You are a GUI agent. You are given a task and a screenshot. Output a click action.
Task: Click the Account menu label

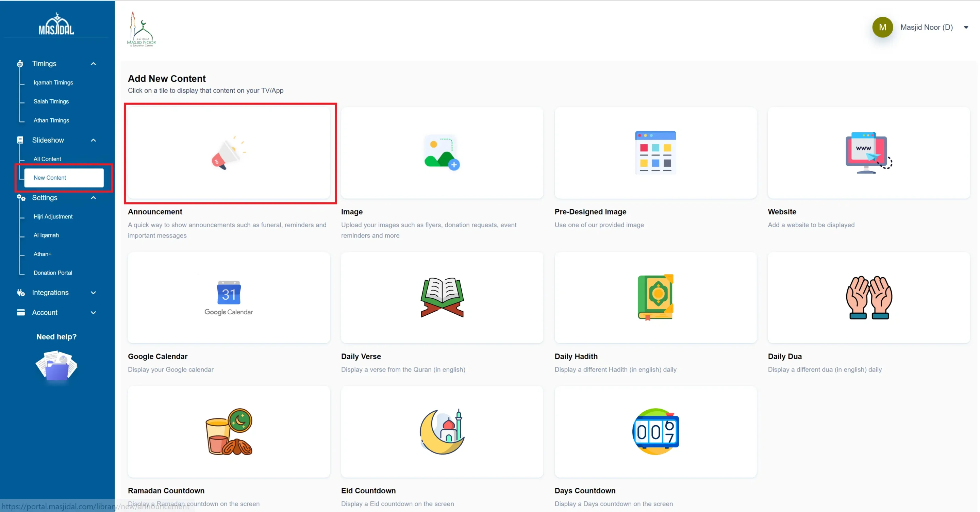click(45, 312)
